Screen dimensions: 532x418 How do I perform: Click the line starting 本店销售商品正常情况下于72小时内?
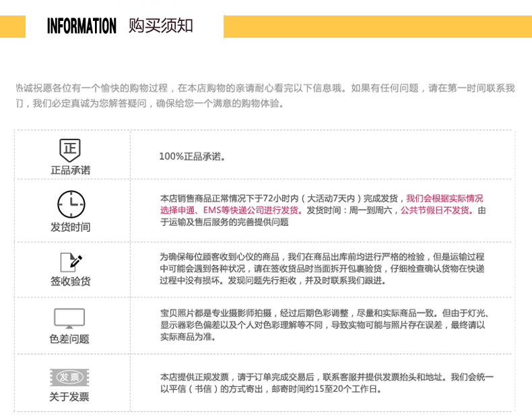tap(322, 198)
